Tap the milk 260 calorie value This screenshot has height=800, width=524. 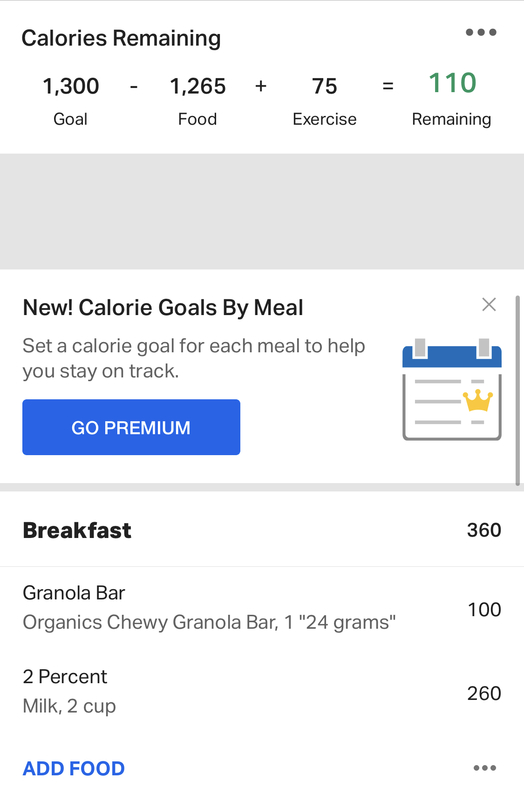point(484,693)
